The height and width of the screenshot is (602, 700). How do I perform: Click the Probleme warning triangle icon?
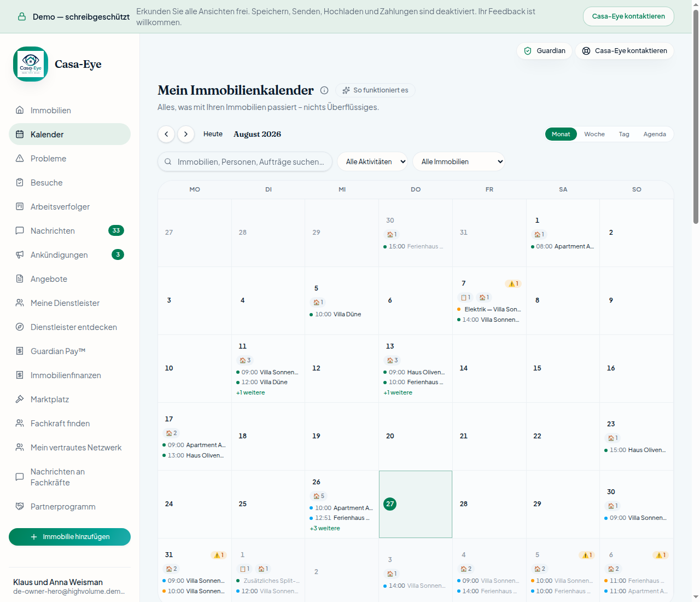coord(20,158)
